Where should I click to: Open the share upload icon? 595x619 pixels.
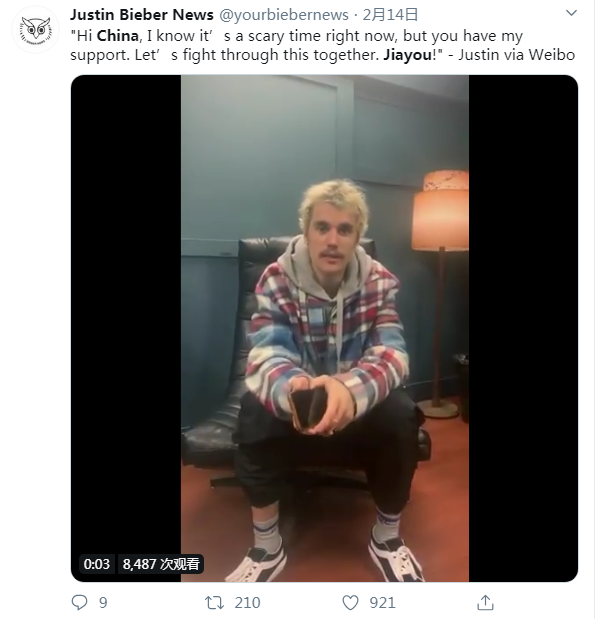click(x=485, y=602)
